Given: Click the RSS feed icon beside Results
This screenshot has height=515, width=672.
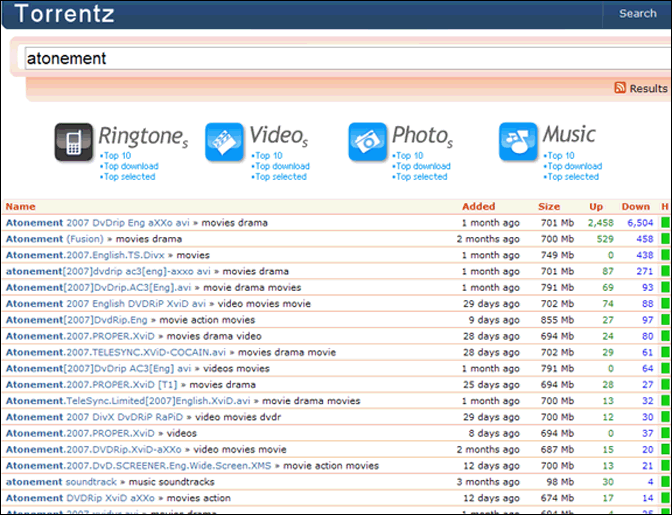Looking at the screenshot, I should pyautogui.click(x=620, y=88).
